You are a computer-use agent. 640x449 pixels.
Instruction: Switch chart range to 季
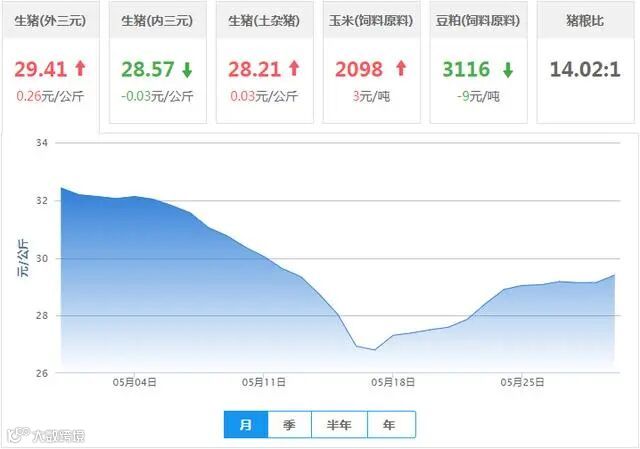290,425
